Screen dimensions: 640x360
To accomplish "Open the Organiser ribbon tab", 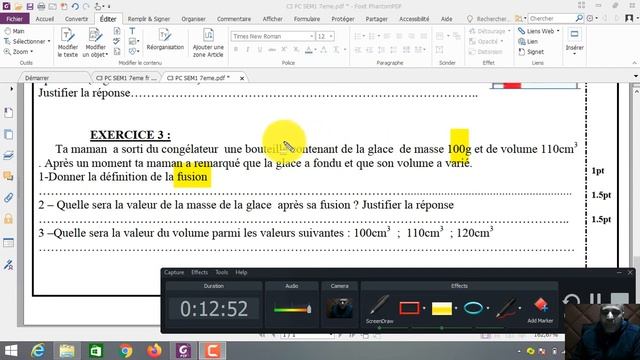I will point(193,19).
